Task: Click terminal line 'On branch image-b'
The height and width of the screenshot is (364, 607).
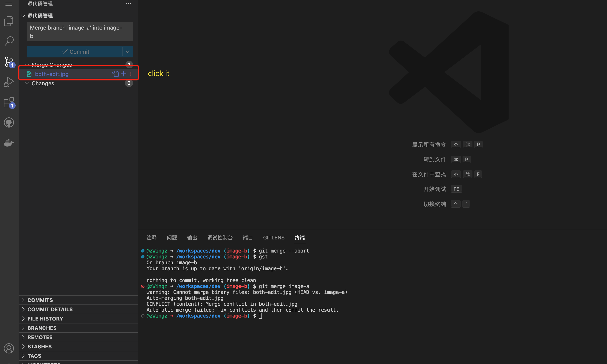Action: 171,262
